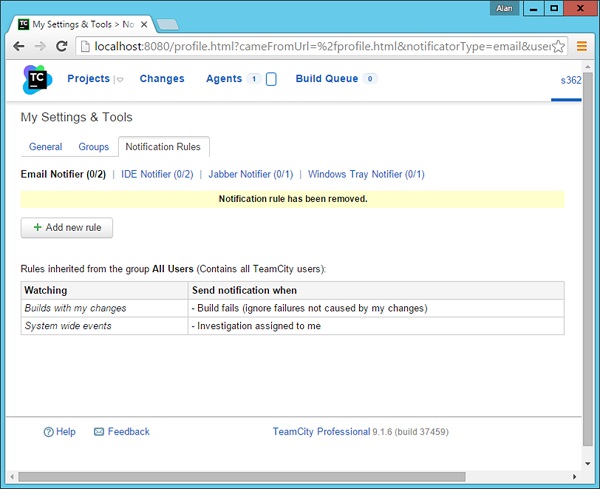
Task: Switch to the General tab
Action: [45, 147]
